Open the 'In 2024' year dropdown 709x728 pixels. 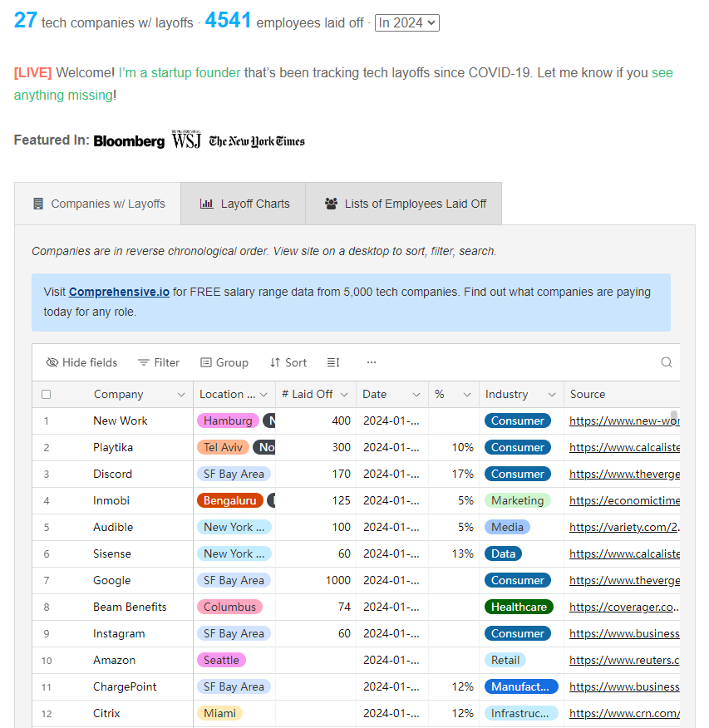(406, 22)
